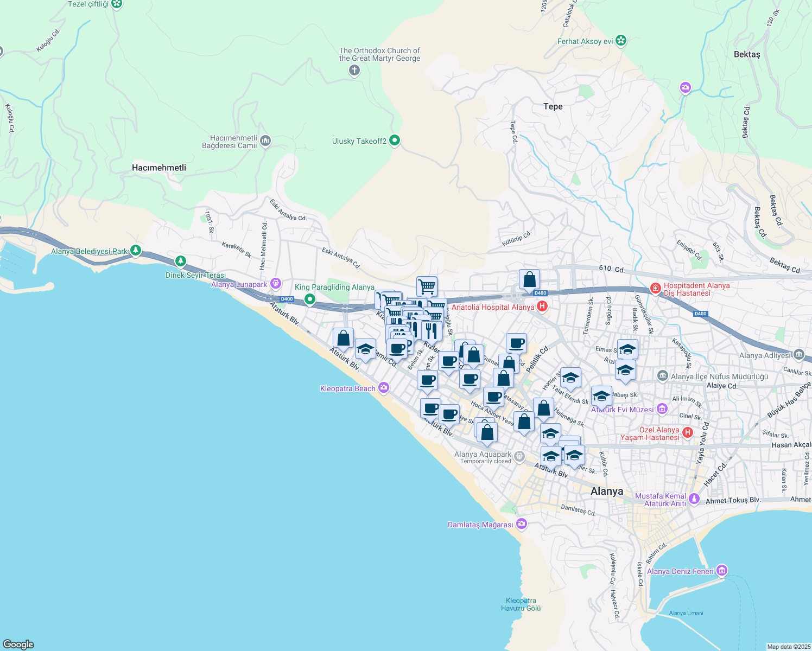
Task: Click graduation cap marker above Atatürk Evi Müzesi
Action: [601, 396]
